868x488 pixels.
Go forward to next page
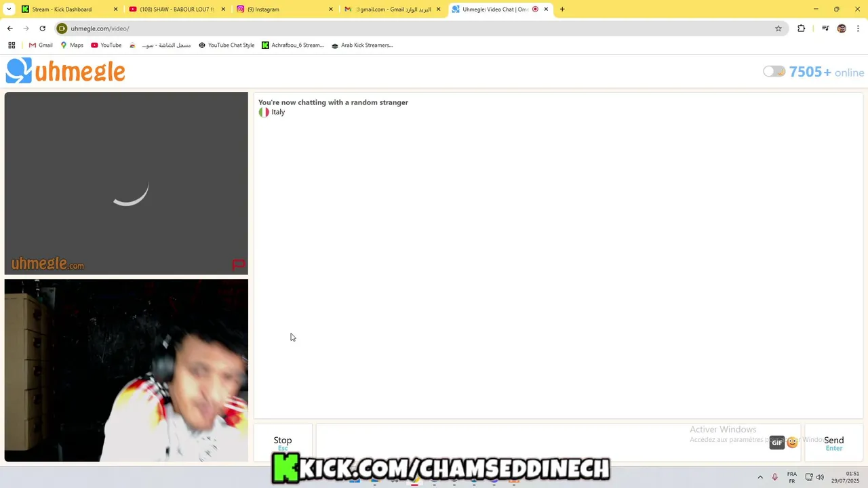26,28
